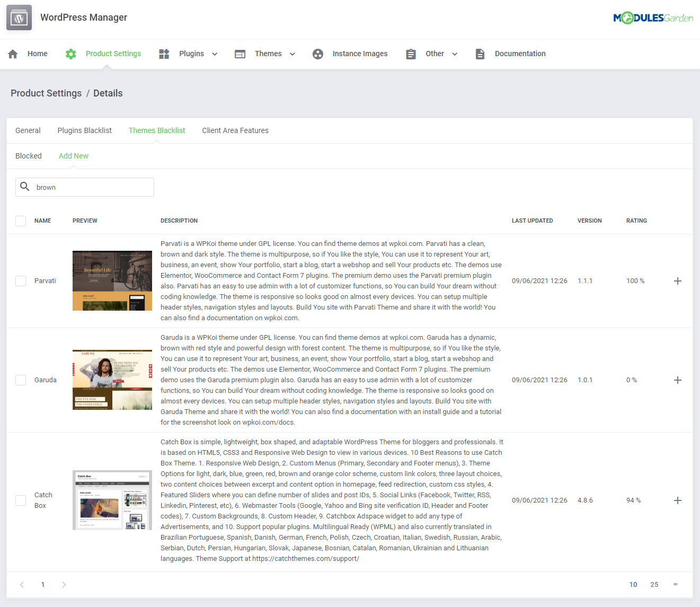
Task: Sort by Name column header
Action: 43,221
